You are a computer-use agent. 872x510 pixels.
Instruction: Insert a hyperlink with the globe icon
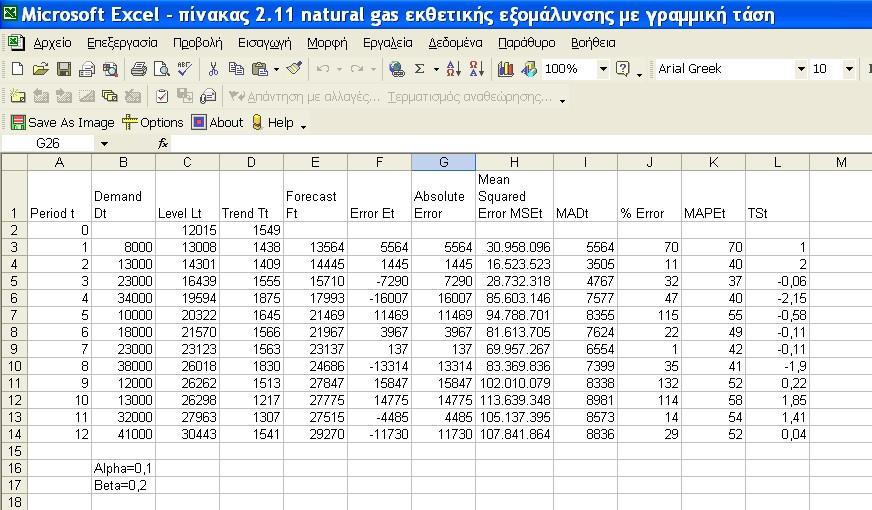(397, 69)
